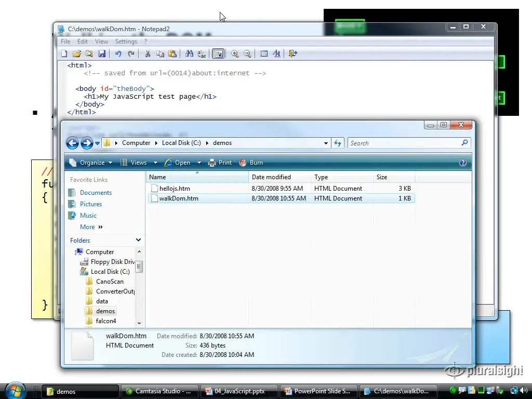This screenshot has width=532, height=399.
Task: Click Computer in the Explorer address breadcrumb
Action: [x=136, y=143]
